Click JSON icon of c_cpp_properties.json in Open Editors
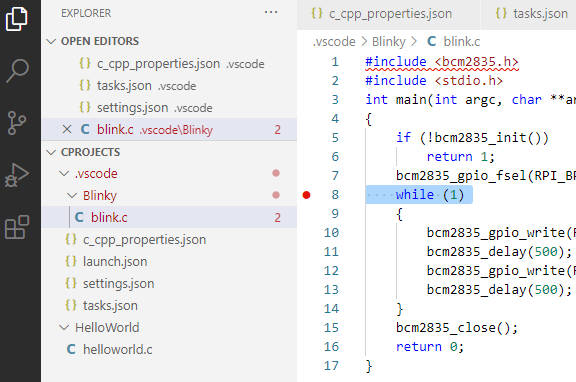Viewport: 576px width, 382px height. coord(85,63)
